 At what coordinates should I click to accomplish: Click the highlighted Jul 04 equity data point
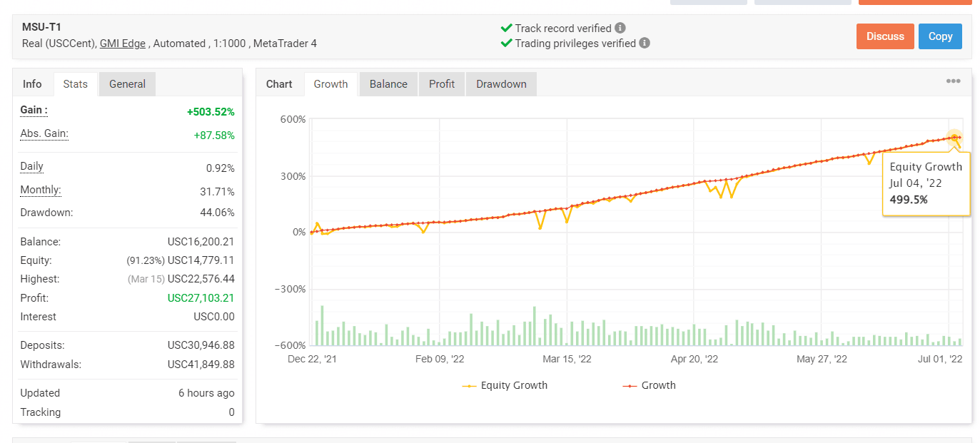point(954,138)
